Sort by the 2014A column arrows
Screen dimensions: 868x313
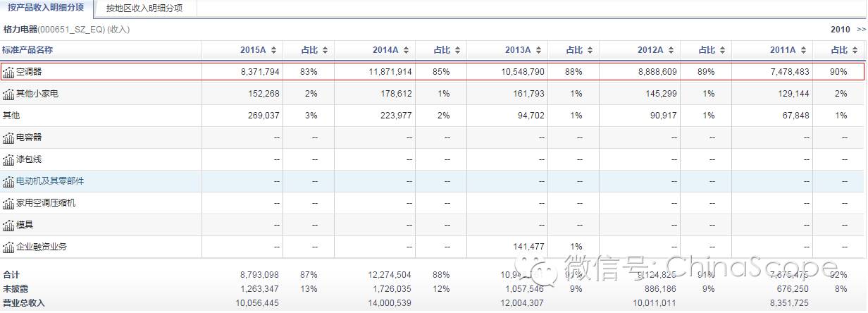click(406, 50)
